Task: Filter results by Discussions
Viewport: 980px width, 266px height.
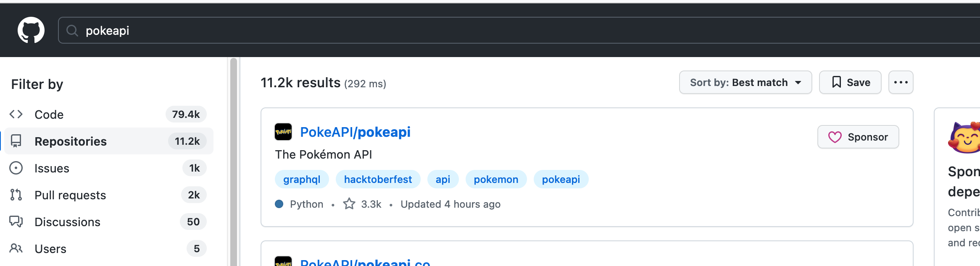Action: (109, 222)
